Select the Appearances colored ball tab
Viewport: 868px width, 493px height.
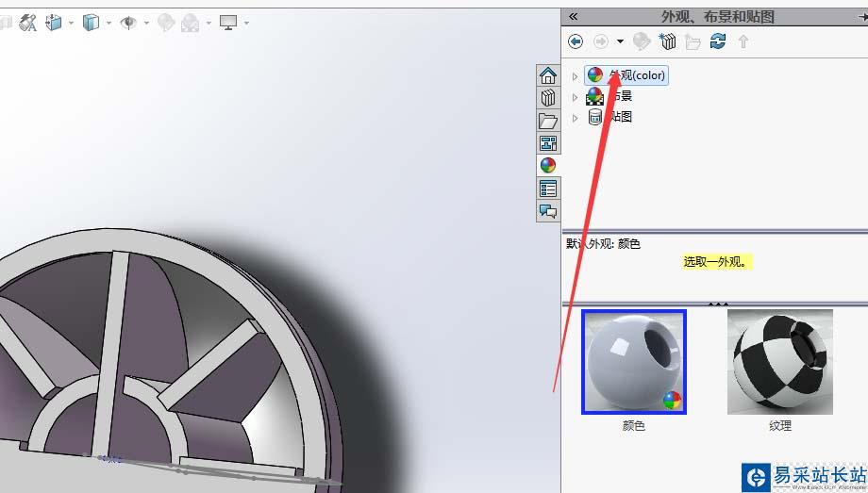coord(548,165)
